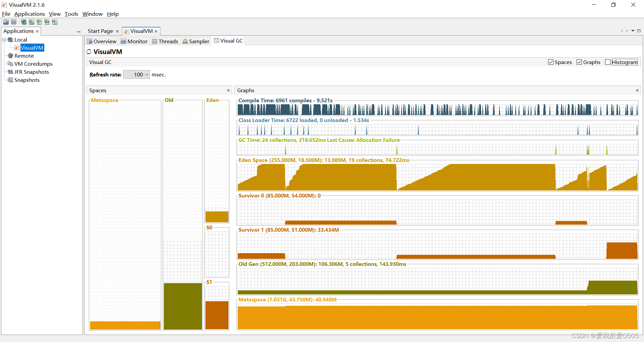The height and width of the screenshot is (342, 644).
Task: Click the VM Coredumps icon in tree
Action: click(10, 64)
